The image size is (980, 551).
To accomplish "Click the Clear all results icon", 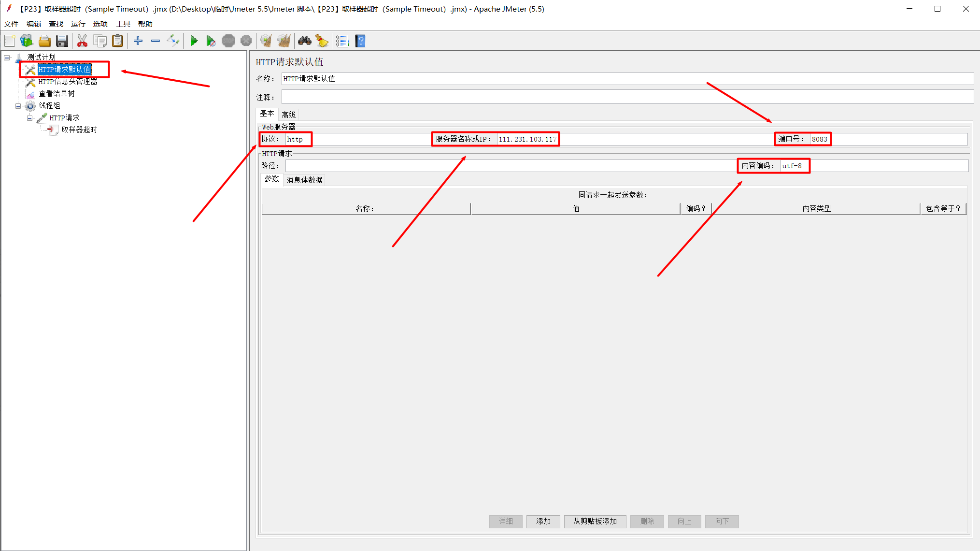I will 284,41.
